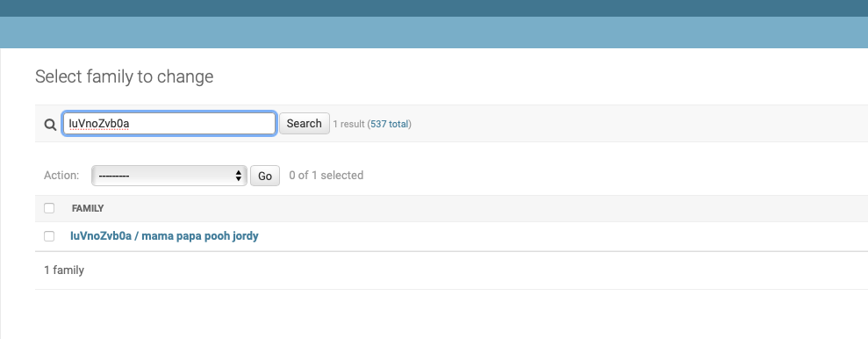The image size is (868, 339).
Task: Click the mama papa pooh jordy text
Action: [200, 236]
